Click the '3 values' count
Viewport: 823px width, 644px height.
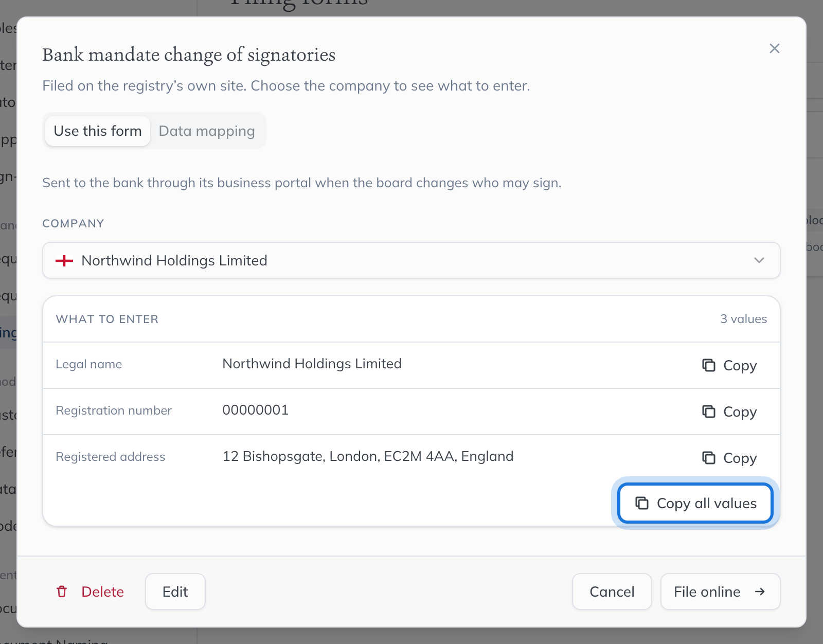pyautogui.click(x=743, y=319)
